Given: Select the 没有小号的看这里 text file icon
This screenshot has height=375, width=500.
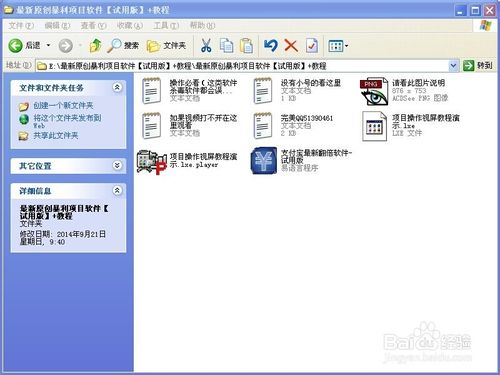Looking at the screenshot, I should pyautogui.click(x=263, y=90).
